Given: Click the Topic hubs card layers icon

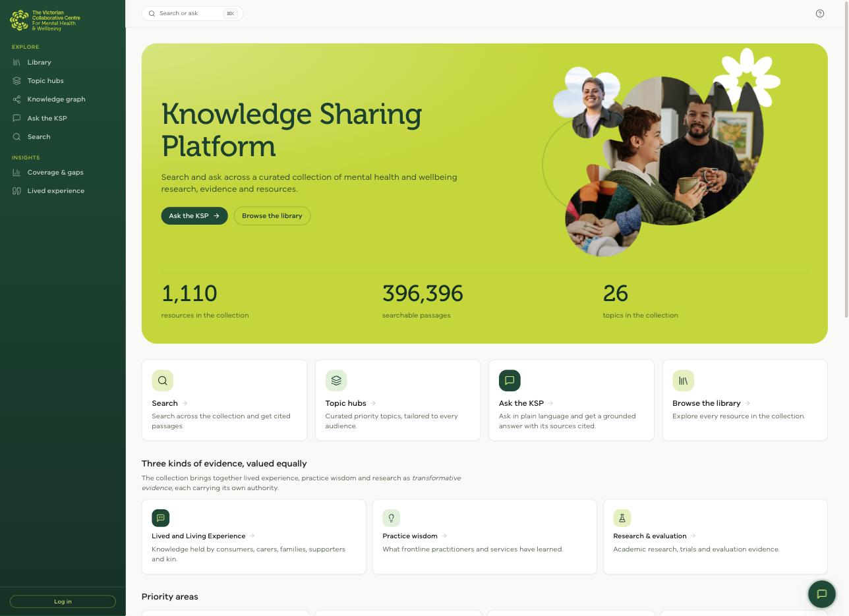Looking at the screenshot, I should pos(336,380).
